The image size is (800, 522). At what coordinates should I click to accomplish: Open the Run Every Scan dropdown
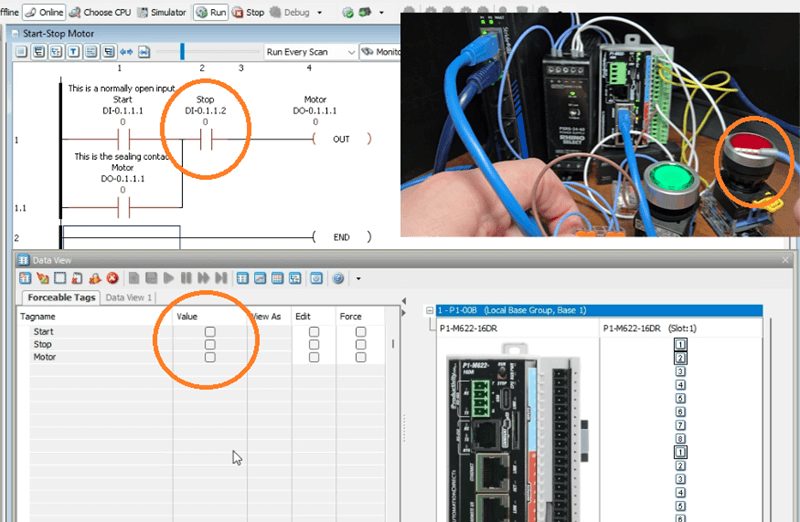pos(308,51)
